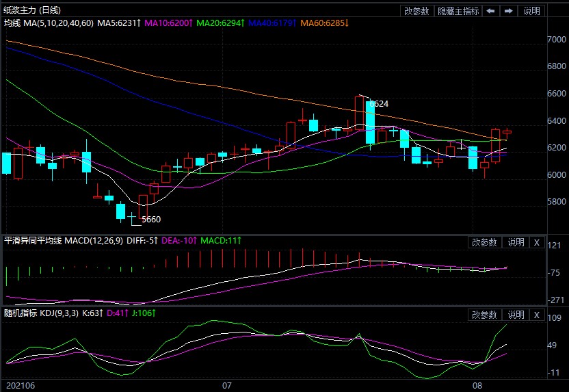
Task: Click the magenta MA10:6200 value
Action: click(168, 23)
